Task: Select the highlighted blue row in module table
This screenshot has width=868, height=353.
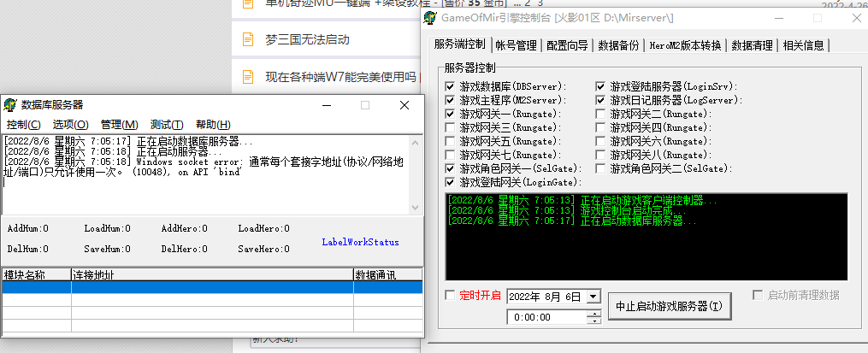Action: pyautogui.click(x=212, y=287)
